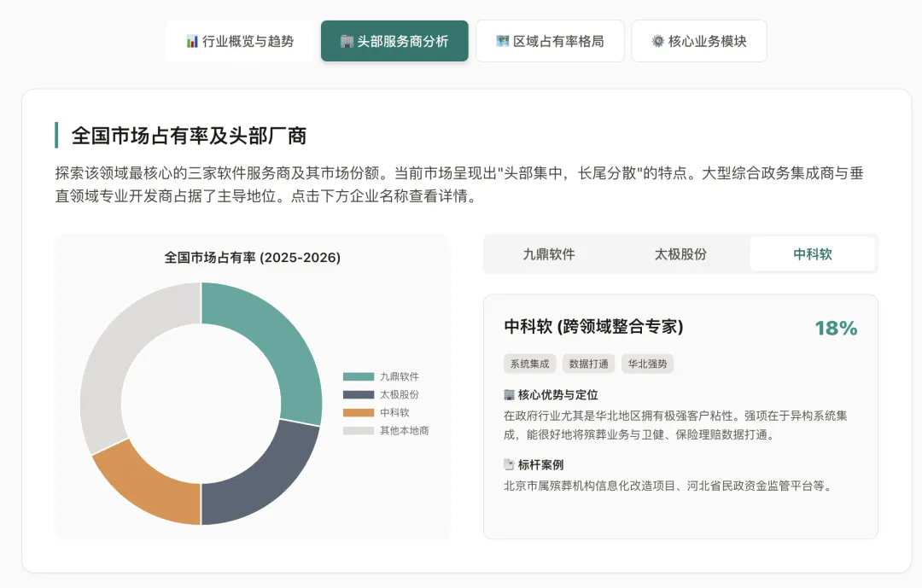Toggle 太极股份 legend color swatch

[359, 394]
